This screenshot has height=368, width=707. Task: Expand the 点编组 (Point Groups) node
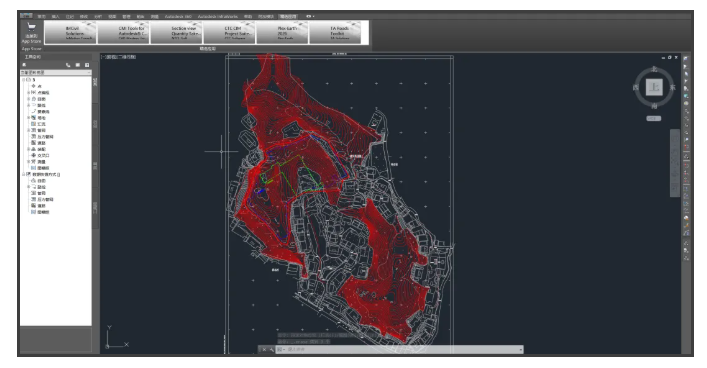pos(28,92)
